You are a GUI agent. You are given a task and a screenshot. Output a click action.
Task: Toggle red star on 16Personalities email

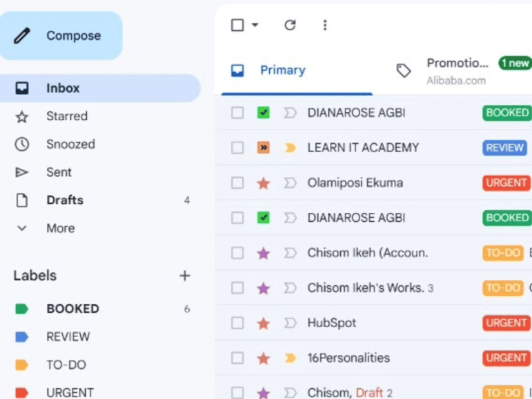click(x=264, y=358)
